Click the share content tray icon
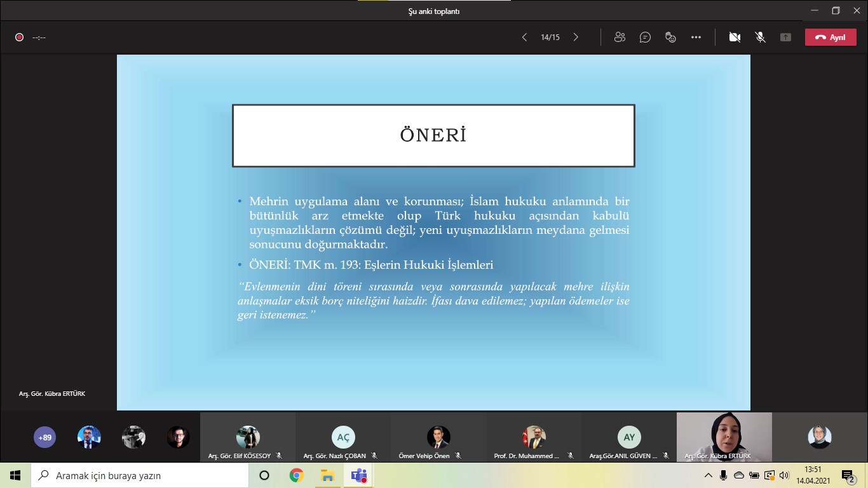Image resolution: width=868 pixels, height=488 pixels. point(785,37)
